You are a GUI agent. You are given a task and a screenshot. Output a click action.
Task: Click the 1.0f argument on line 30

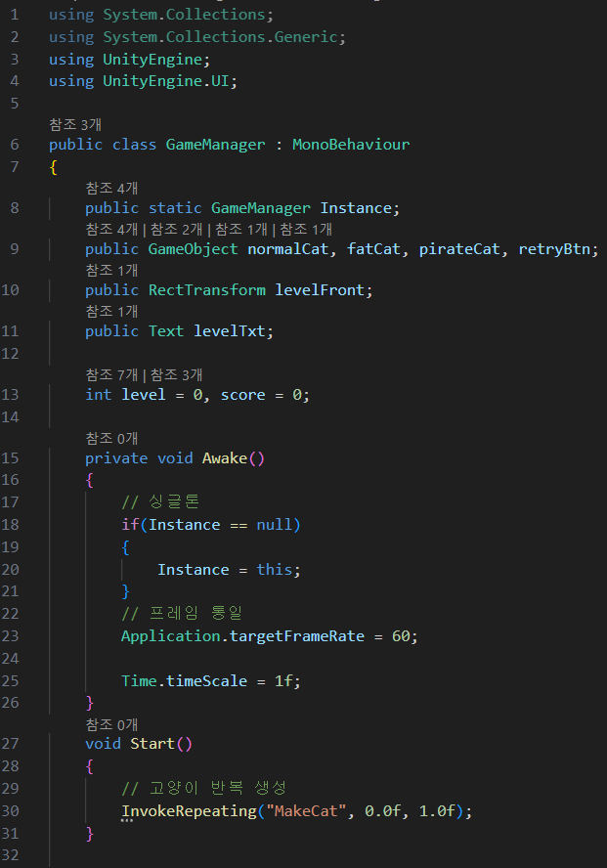(437, 811)
